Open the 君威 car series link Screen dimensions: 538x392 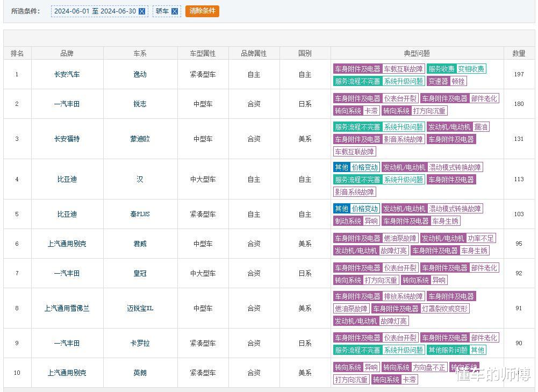coord(140,244)
